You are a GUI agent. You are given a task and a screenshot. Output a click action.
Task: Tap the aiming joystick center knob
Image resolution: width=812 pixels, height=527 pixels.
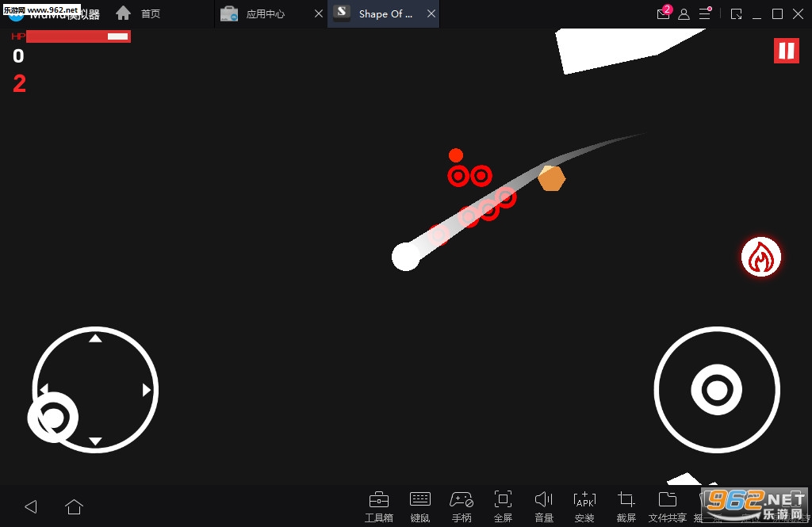point(717,390)
